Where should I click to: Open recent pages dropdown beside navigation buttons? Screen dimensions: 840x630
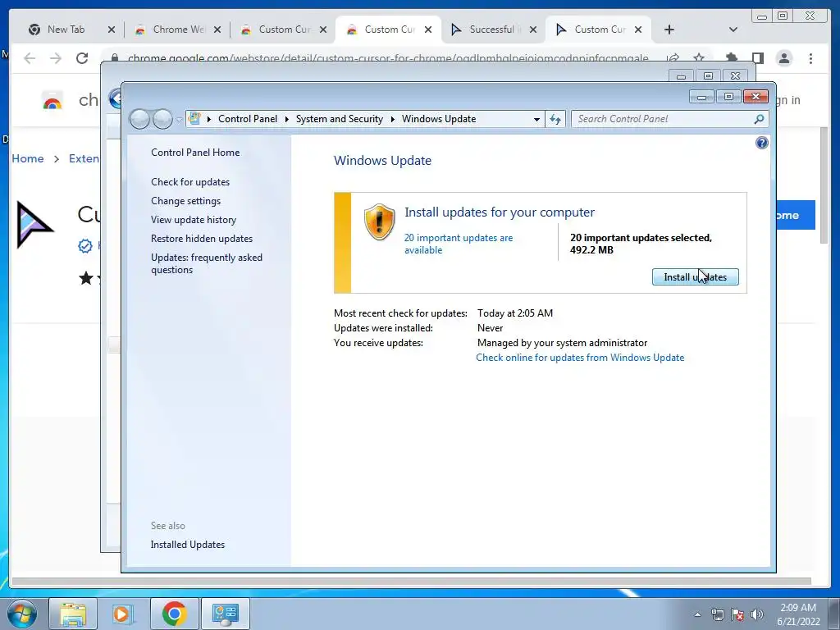(179, 120)
